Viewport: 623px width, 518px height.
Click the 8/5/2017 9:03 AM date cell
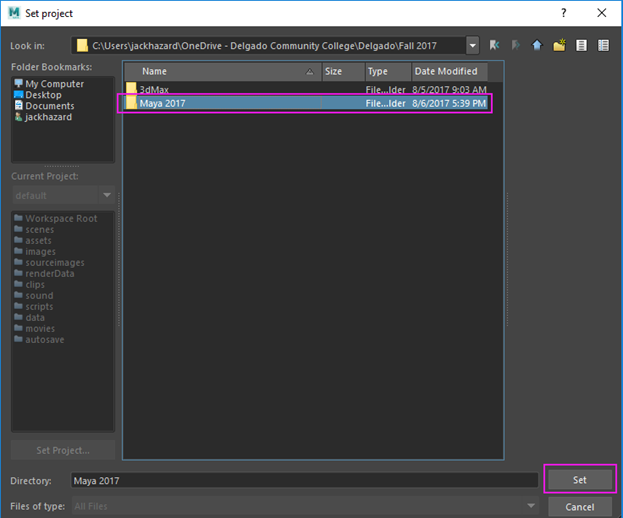click(449, 89)
